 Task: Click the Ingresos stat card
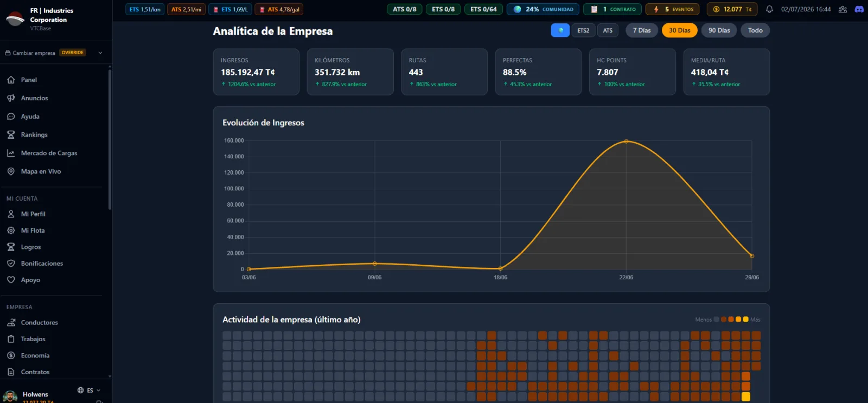pyautogui.click(x=256, y=72)
